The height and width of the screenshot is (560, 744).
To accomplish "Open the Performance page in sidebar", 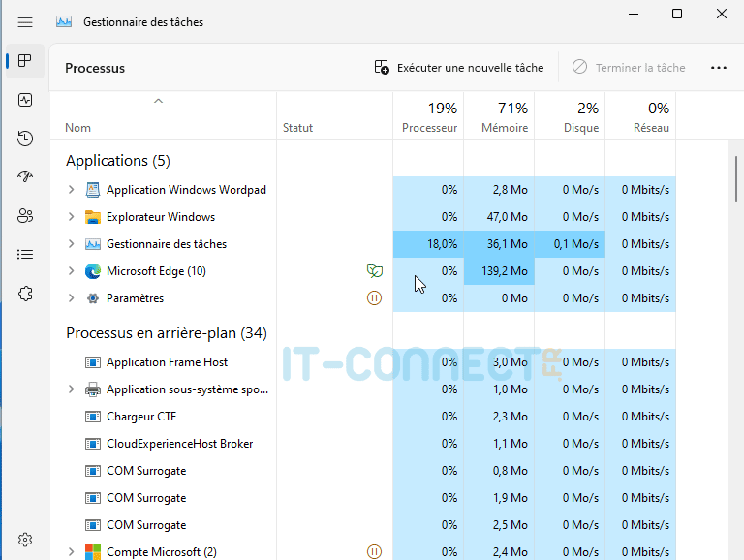I will point(25,100).
